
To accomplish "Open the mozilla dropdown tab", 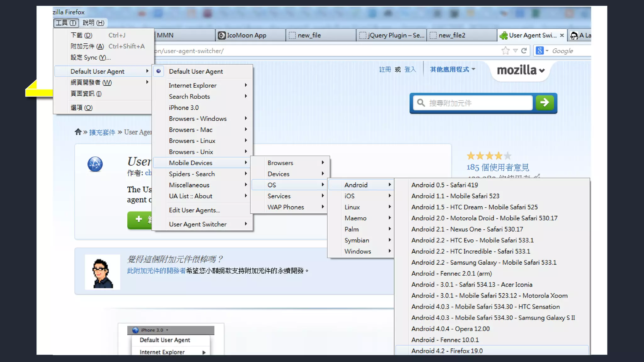I will (520, 70).
